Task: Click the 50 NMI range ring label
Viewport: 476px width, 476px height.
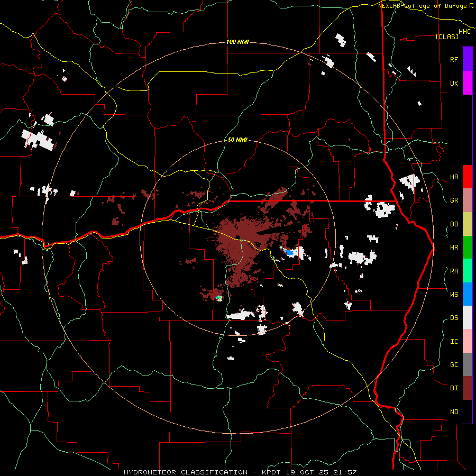Action: point(237,140)
